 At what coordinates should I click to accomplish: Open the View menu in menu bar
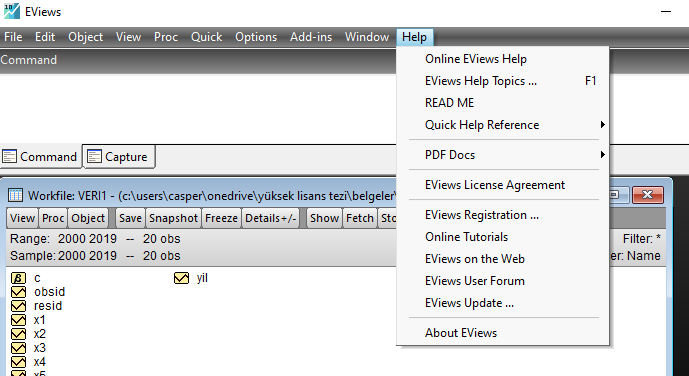point(128,37)
